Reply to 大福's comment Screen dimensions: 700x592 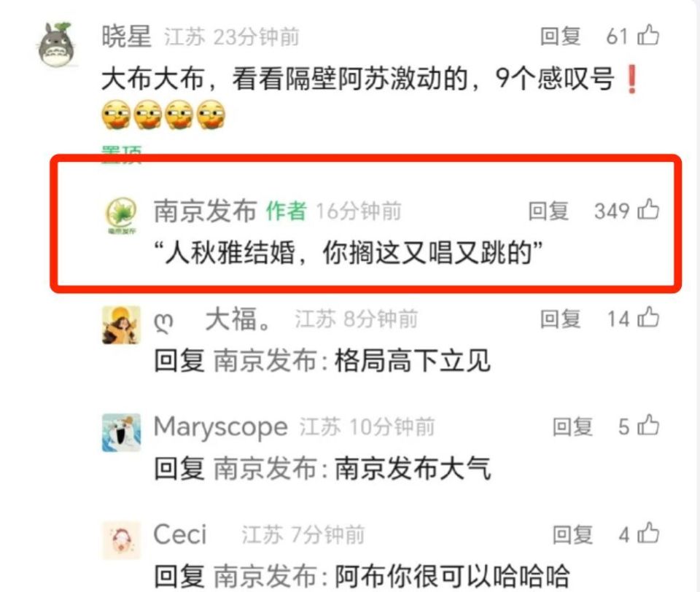(x=560, y=319)
